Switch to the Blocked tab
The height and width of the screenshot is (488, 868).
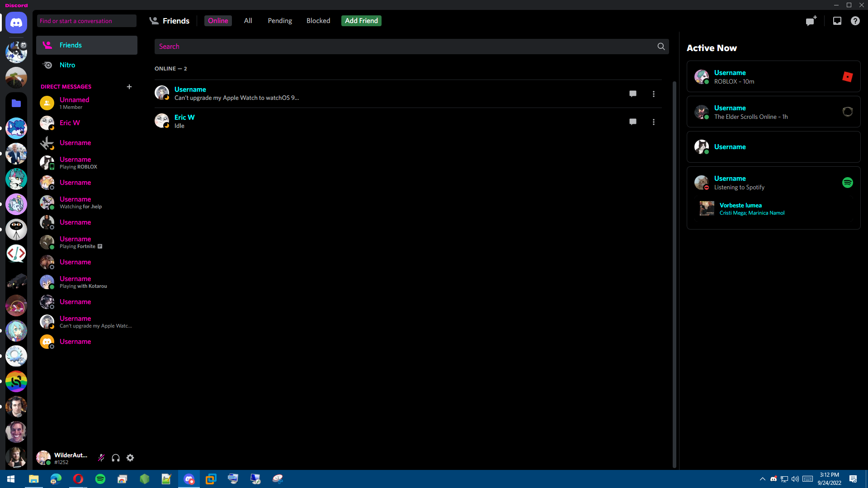318,21
